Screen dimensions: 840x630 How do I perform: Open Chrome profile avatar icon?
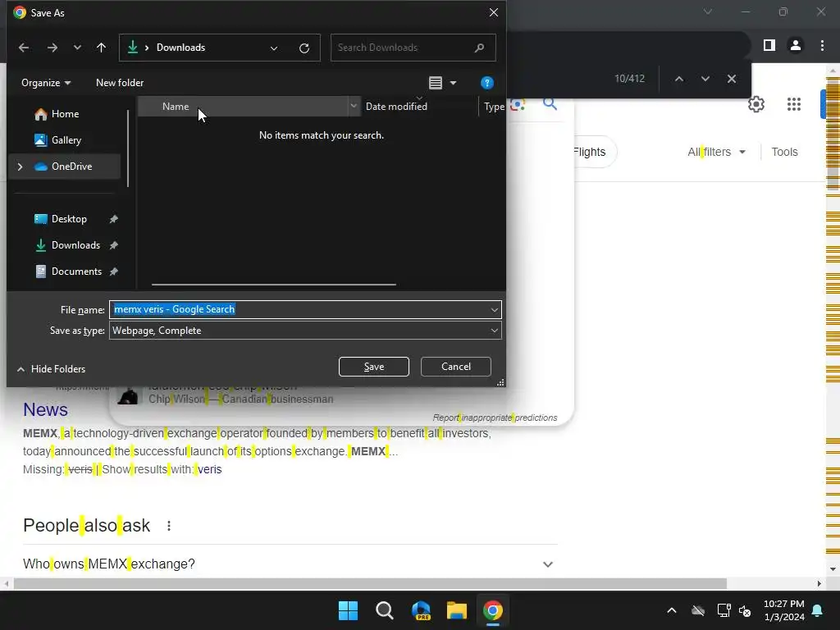point(796,45)
